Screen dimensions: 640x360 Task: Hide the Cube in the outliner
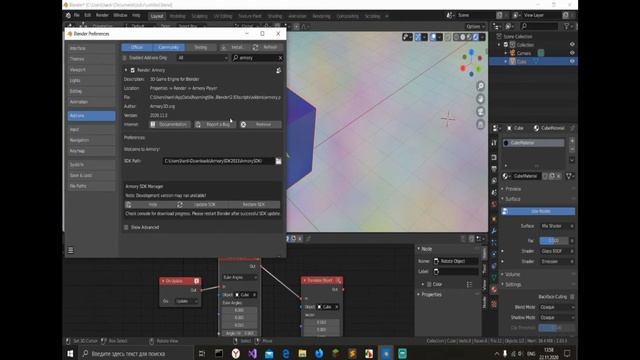[572, 62]
